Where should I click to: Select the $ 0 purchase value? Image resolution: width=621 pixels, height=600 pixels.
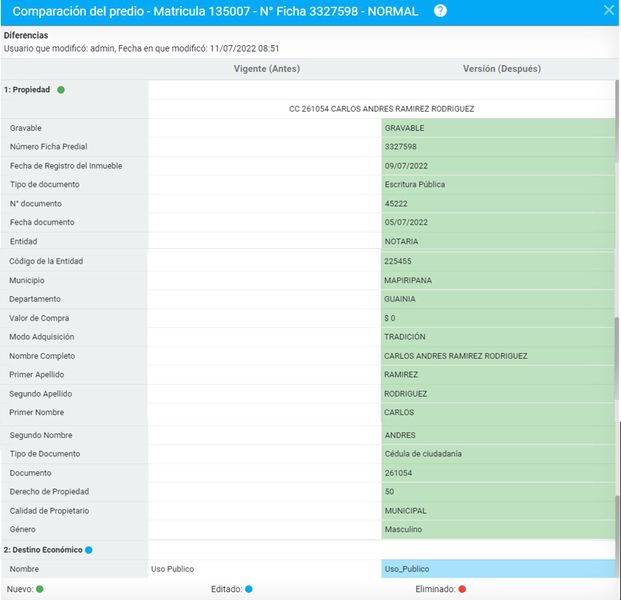point(390,318)
